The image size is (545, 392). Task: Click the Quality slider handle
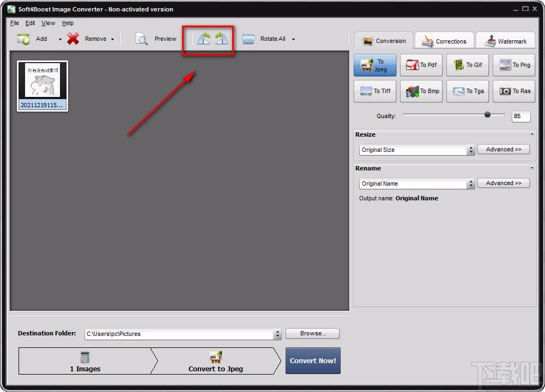click(x=487, y=114)
